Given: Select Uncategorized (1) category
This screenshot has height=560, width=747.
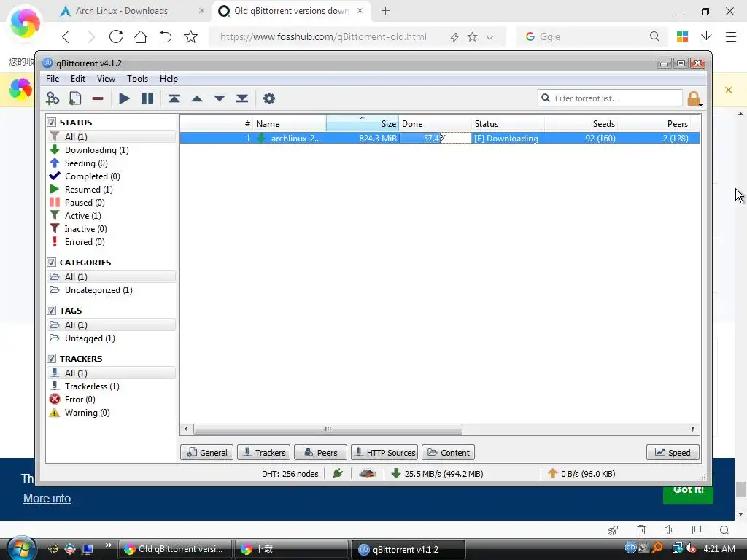Looking at the screenshot, I should (98, 290).
